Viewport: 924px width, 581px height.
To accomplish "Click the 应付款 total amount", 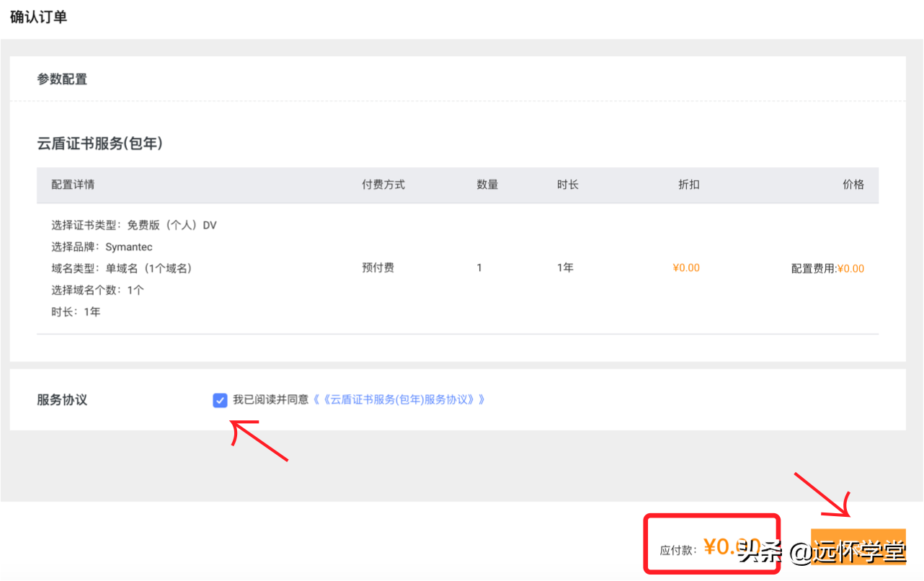I will (724, 547).
